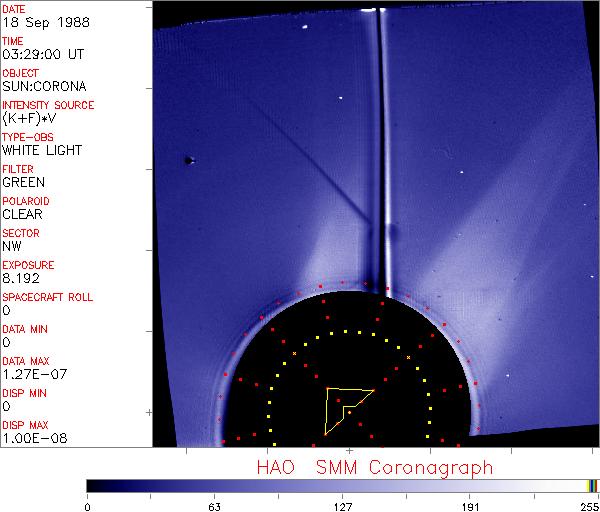Pick the yellow-blue saturated end of the color bar
This screenshot has width=600, height=512.
coord(592,485)
